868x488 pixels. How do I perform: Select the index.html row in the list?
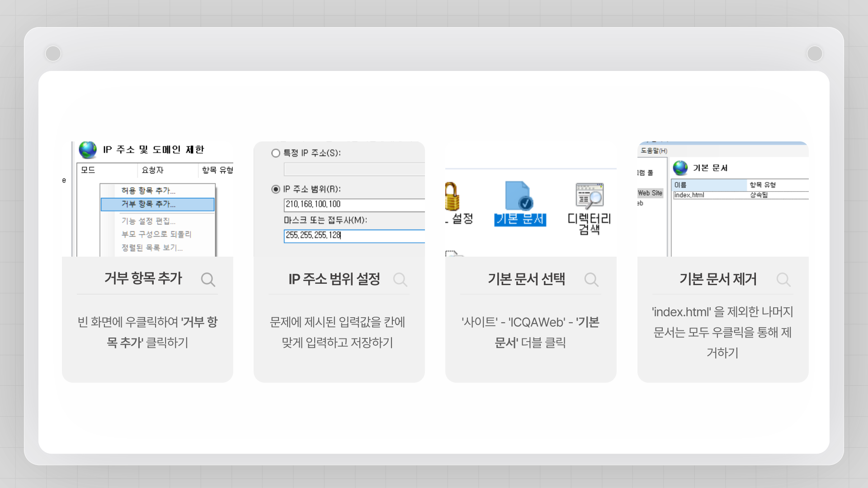click(x=689, y=195)
